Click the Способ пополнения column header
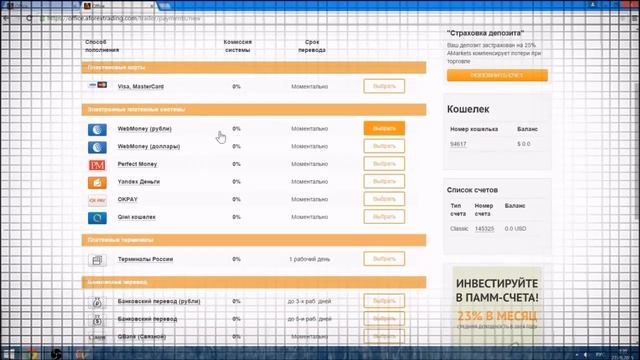Viewport: 640px width, 360px height. click(102, 46)
